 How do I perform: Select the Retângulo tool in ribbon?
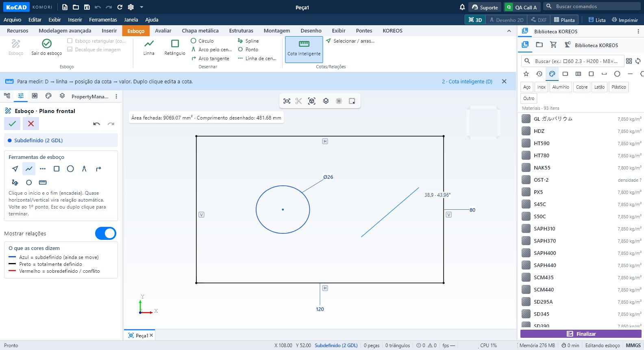pyautogui.click(x=175, y=47)
